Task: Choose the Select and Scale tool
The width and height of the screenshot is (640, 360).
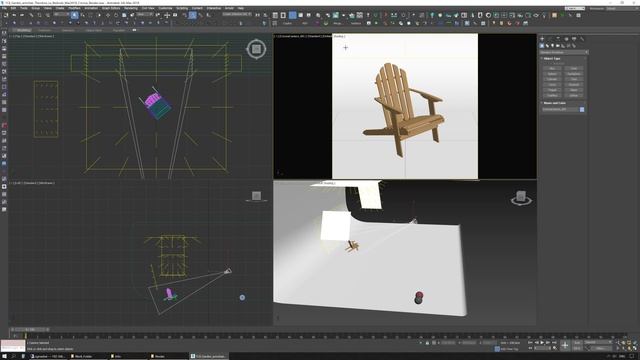Action: 124,15
